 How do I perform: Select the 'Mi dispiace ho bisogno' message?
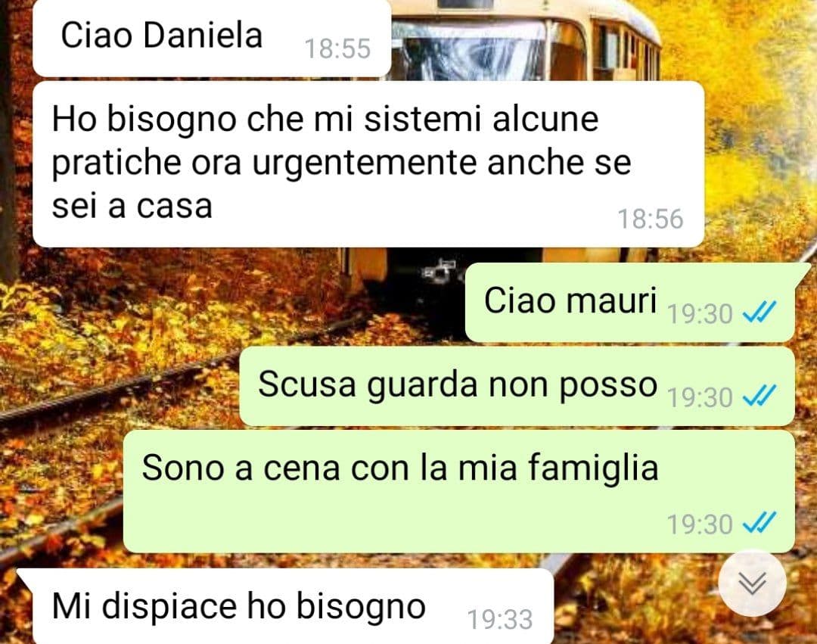point(287,606)
